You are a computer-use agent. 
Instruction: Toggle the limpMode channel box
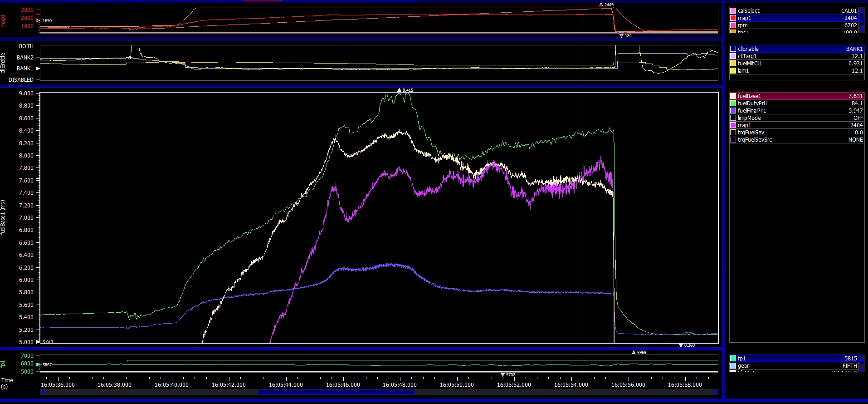(x=733, y=118)
